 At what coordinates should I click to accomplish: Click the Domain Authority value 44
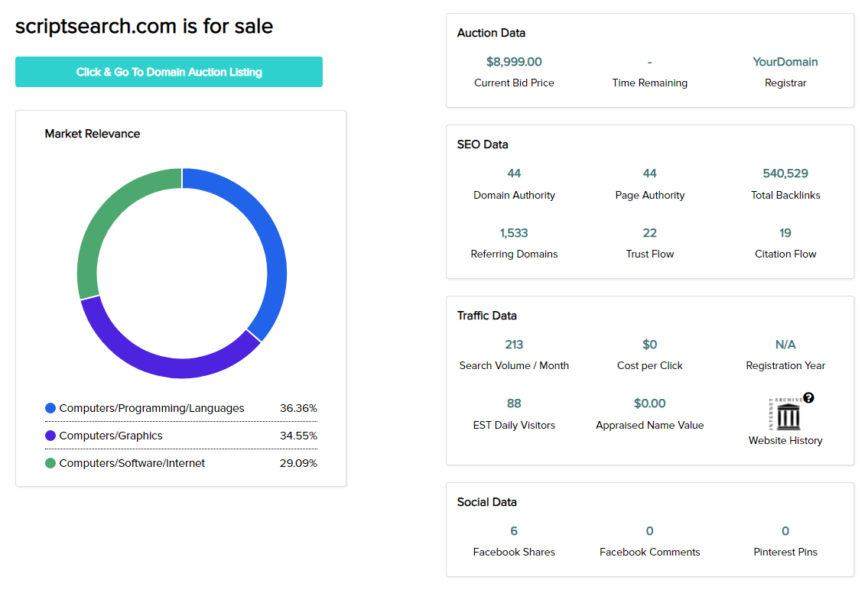[514, 173]
